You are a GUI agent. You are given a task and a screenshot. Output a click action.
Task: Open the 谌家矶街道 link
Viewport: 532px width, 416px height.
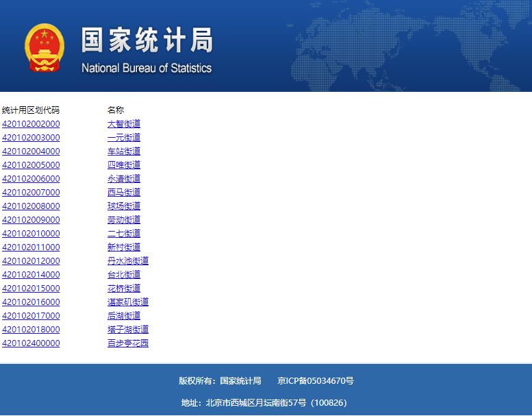coord(128,302)
